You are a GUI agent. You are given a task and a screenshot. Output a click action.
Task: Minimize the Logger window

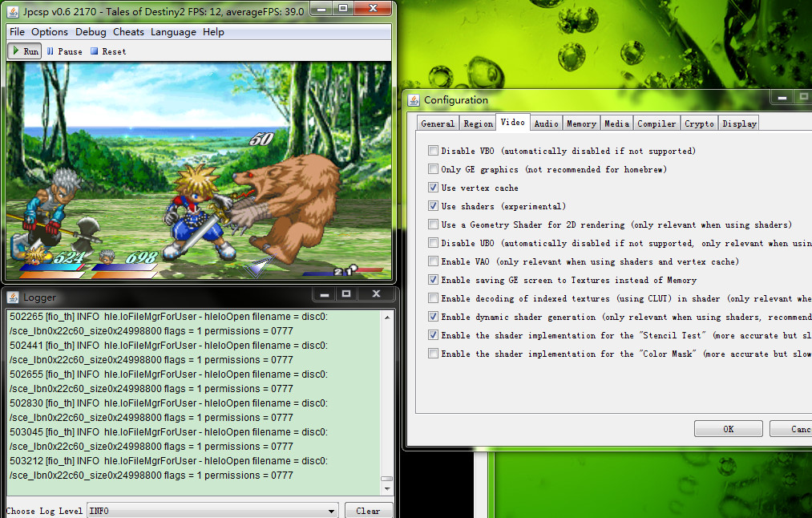325,294
